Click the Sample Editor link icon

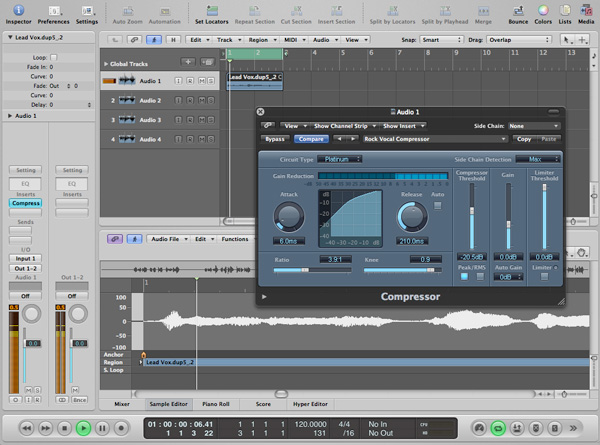pyautogui.click(x=115, y=239)
